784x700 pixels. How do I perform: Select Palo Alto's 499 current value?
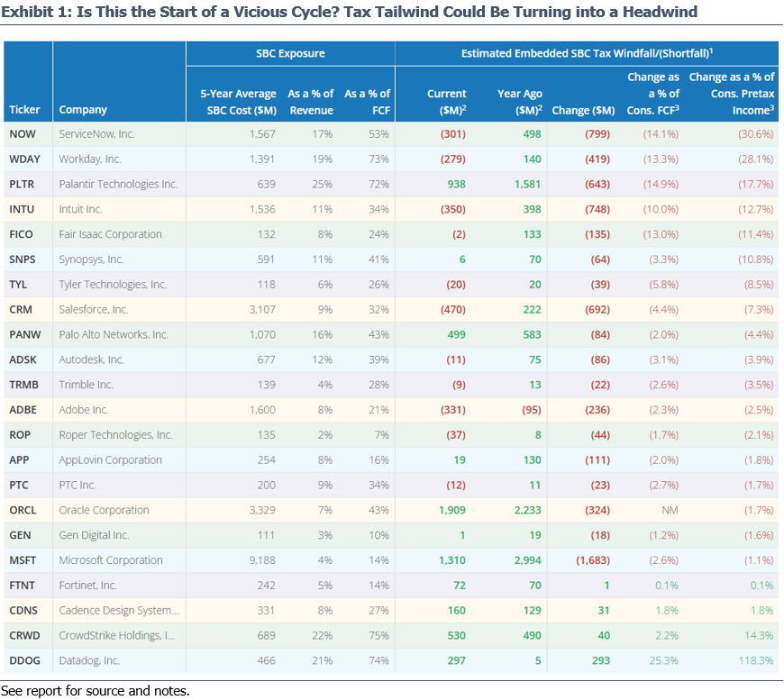click(456, 334)
